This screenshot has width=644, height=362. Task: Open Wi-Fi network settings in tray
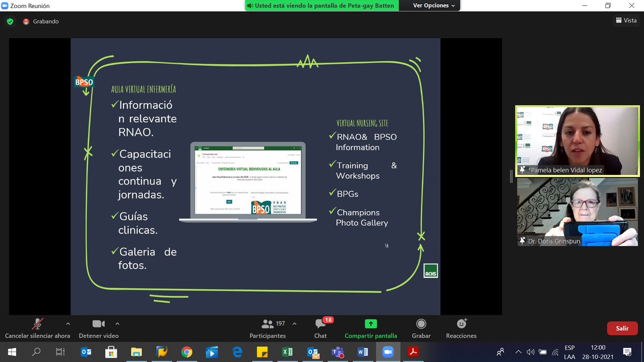554,352
